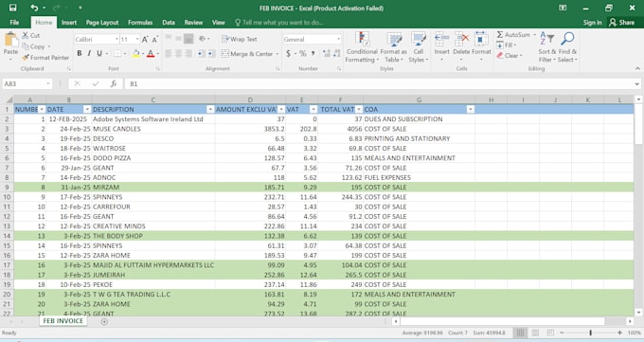Switch to Page Break Preview in status bar
Screen dimensions: 644x342
[x=550, y=333]
